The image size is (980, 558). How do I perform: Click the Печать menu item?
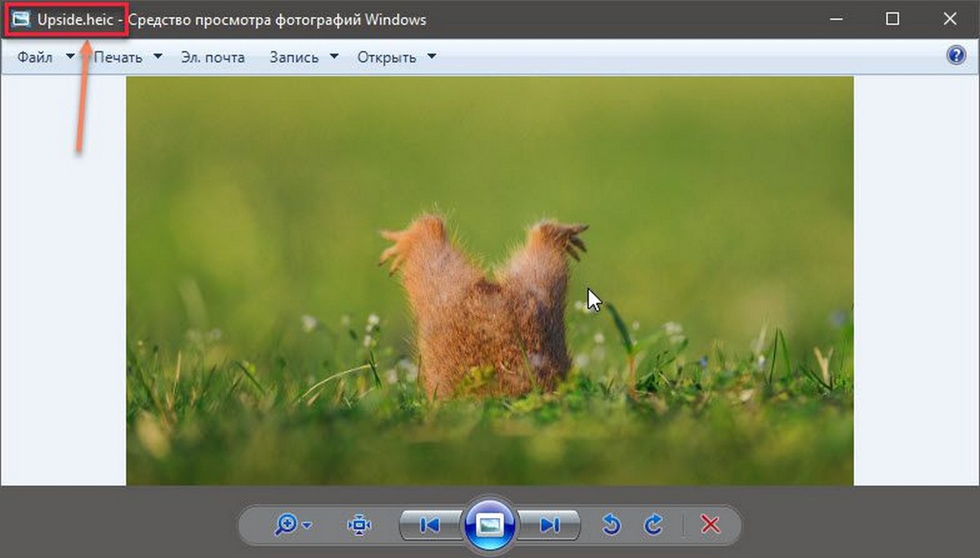point(119,57)
